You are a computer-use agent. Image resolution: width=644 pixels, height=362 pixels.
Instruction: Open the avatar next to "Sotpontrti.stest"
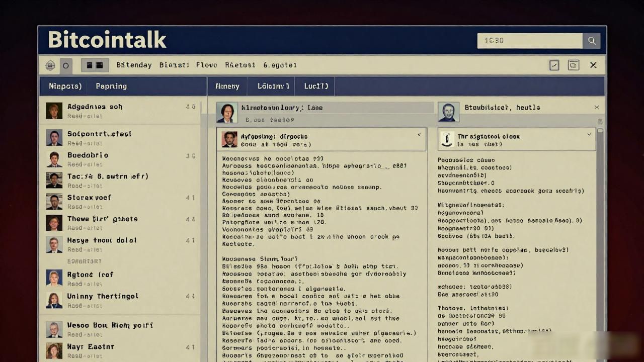click(x=54, y=137)
